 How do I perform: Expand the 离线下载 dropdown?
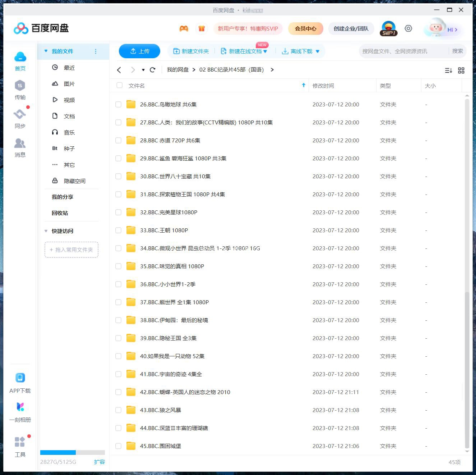(317, 51)
